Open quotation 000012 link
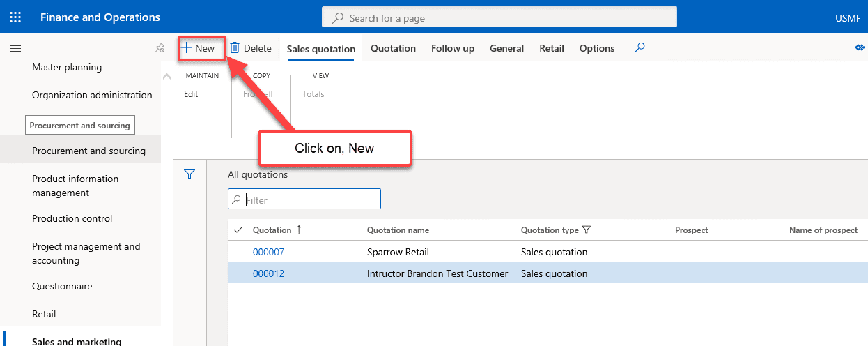Screen dimensions: 868x346 pos(268,273)
